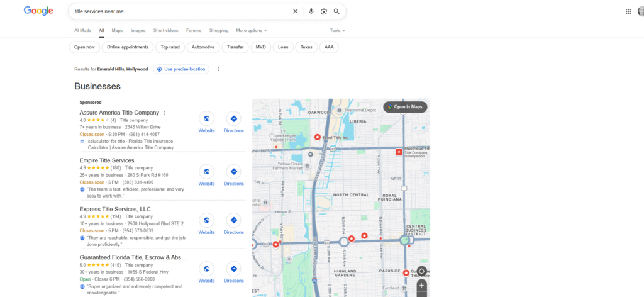Toggle the Texas filter chip
Viewport: 644px width, 297px height.
coord(306,47)
